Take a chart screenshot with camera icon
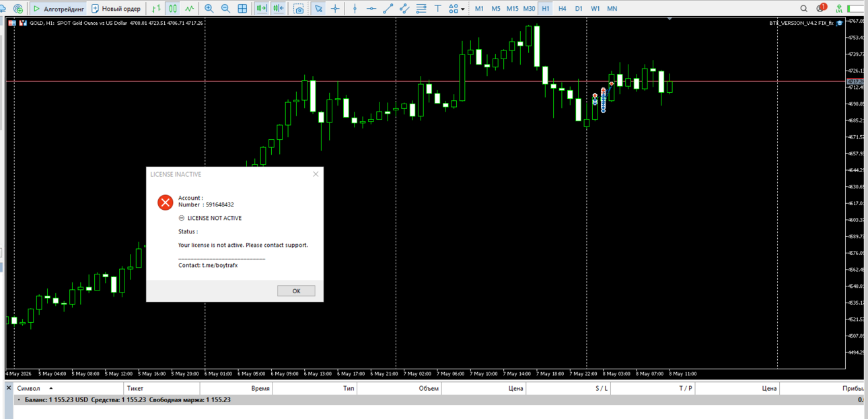The height and width of the screenshot is (419, 868). click(299, 9)
